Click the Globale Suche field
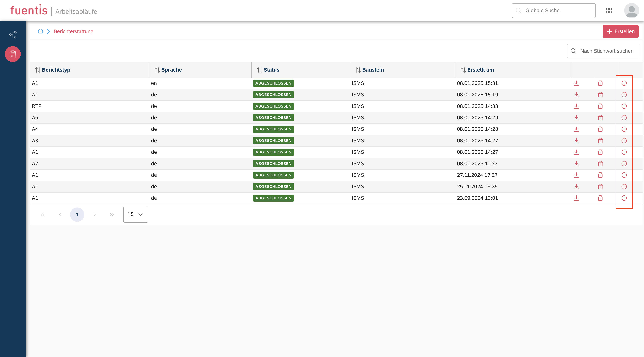The image size is (644, 357). click(x=554, y=11)
